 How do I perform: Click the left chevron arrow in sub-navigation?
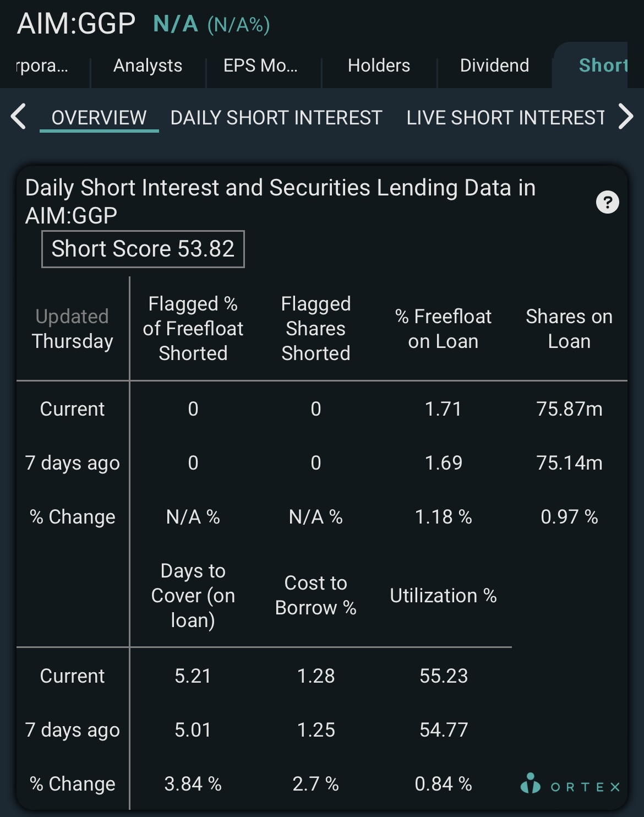tap(19, 116)
